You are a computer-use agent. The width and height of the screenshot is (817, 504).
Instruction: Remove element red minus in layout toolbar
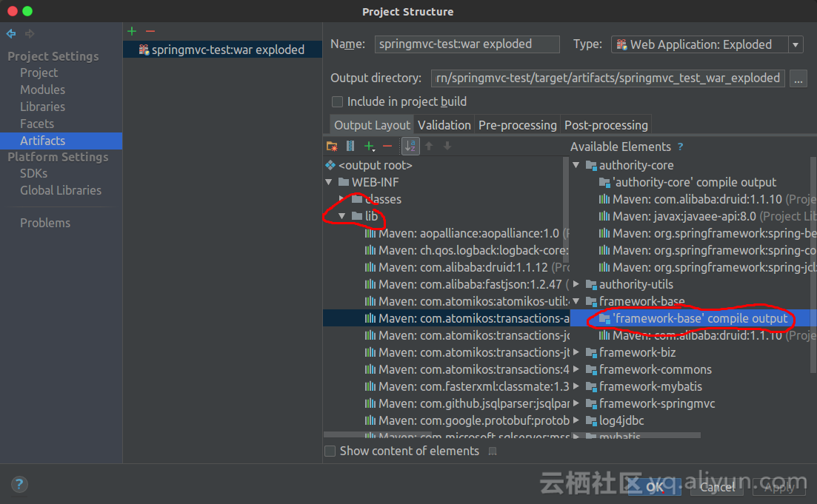pos(387,147)
